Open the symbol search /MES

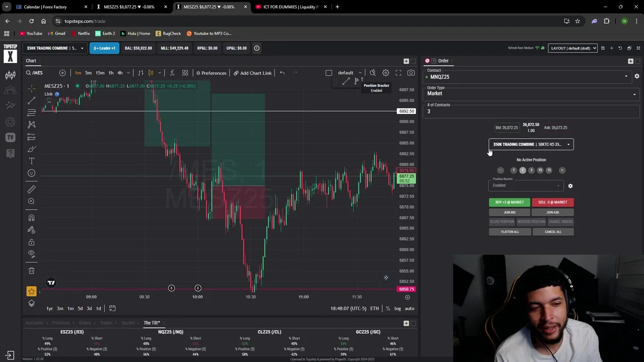click(35, 73)
